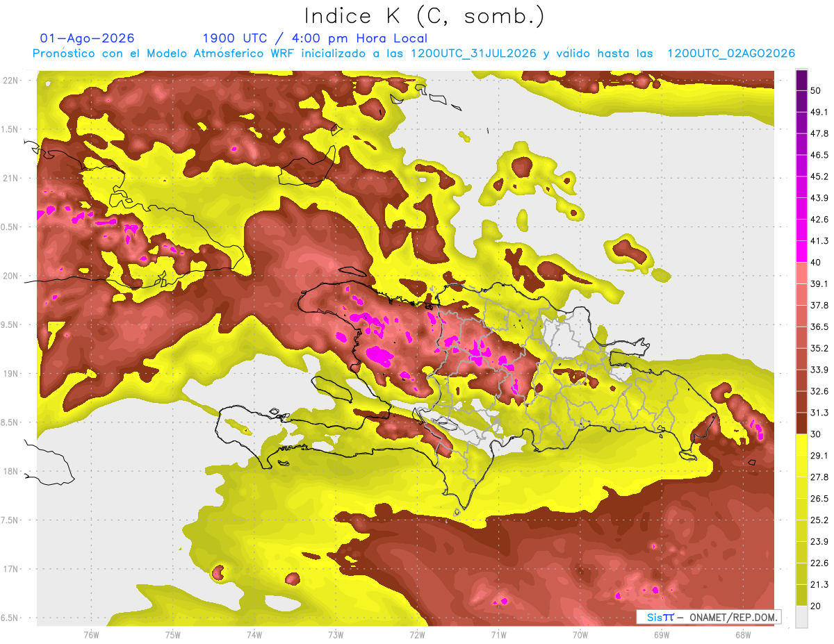
Task: Click the colorbar value "37.8"
Action: point(819,306)
